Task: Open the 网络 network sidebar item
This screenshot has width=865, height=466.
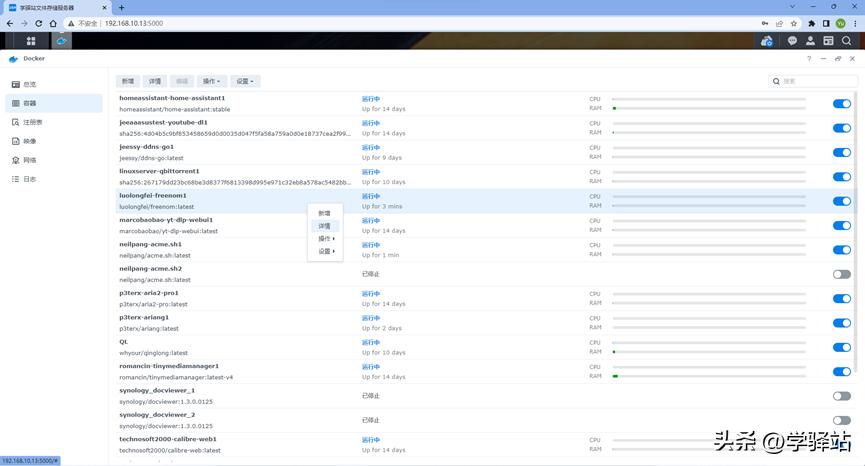Action: [x=54, y=160]
